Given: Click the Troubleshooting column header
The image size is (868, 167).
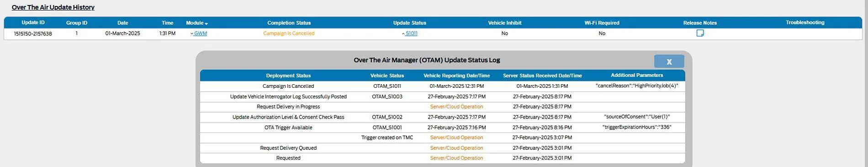Looking at the screenshot, I should (805, 22).
